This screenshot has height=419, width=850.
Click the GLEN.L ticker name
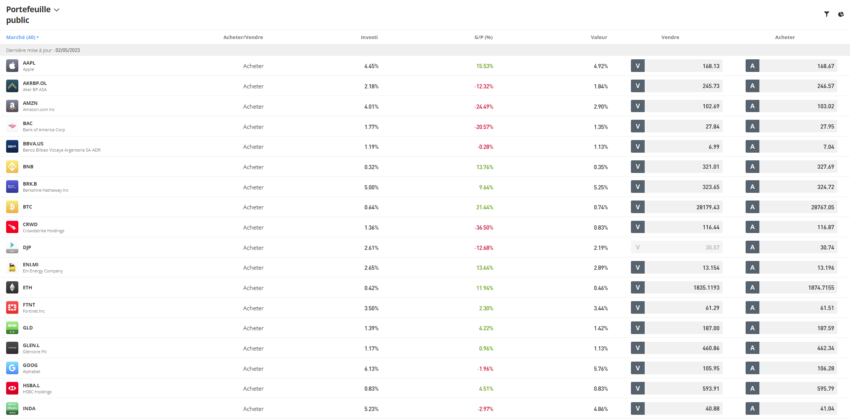[x=31, y=345]
